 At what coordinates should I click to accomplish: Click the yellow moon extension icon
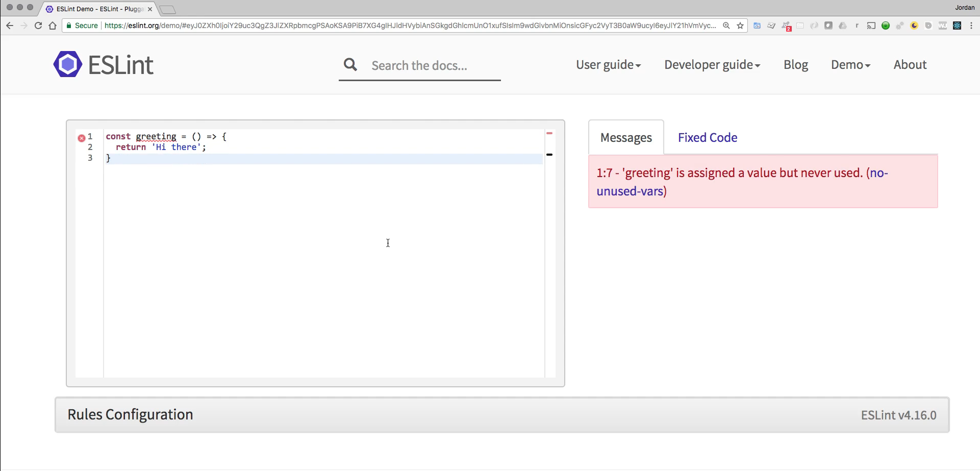click(914, 26)
